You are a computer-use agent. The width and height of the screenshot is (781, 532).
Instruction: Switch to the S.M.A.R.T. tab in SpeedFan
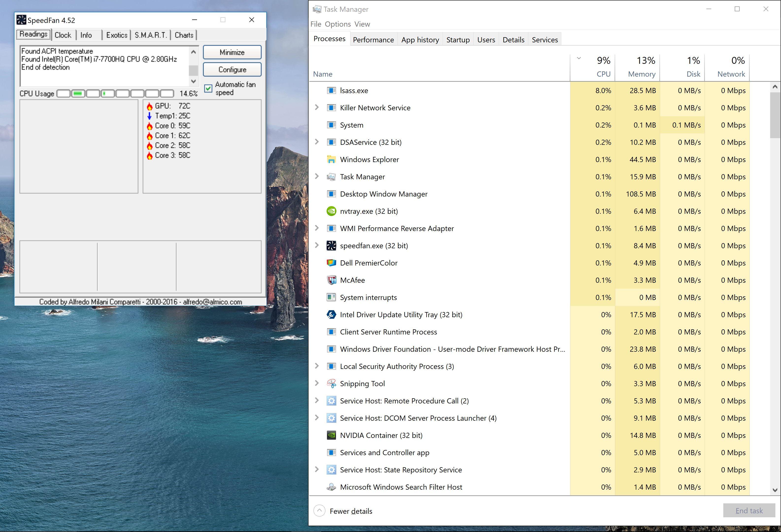[150, 35]
